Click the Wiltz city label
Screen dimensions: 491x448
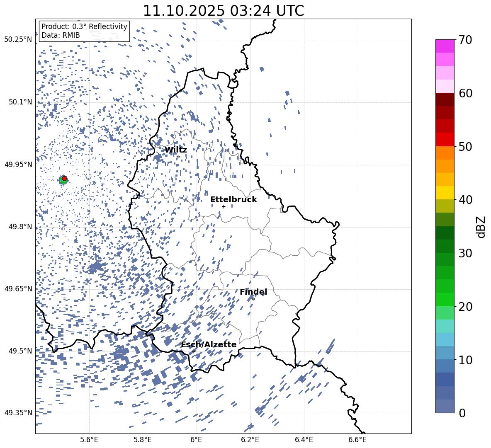click(x=176, y=150)
